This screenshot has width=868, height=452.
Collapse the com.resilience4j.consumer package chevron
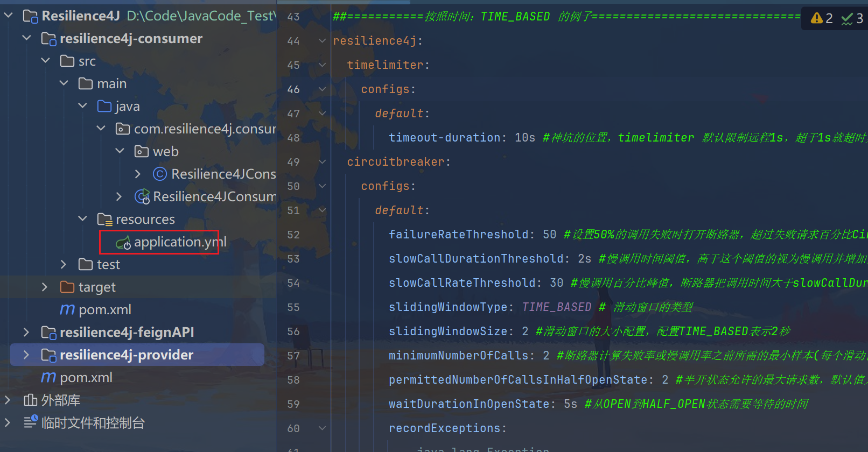[101, 129]
